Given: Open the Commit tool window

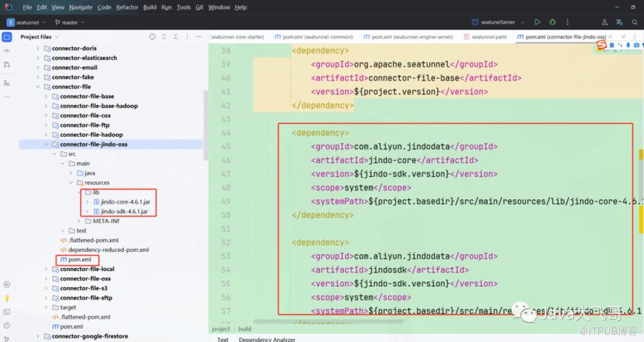Looking at the screenshot, I should (7, 51).
